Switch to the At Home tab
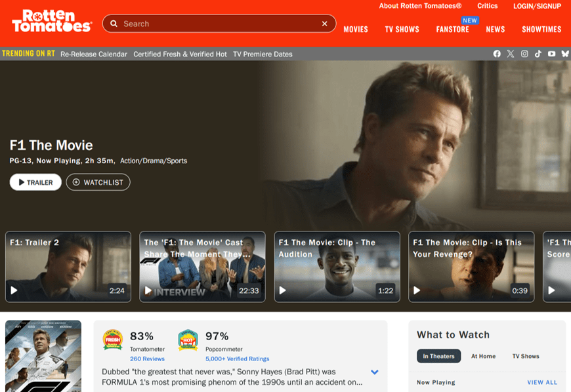 coord(483,356)
